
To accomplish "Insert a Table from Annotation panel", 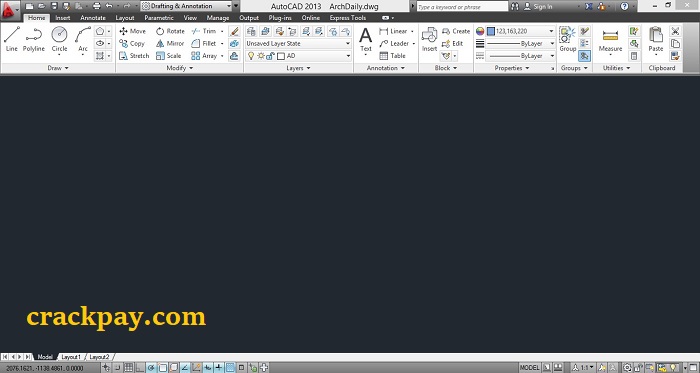I will click(x=392, y=56).
